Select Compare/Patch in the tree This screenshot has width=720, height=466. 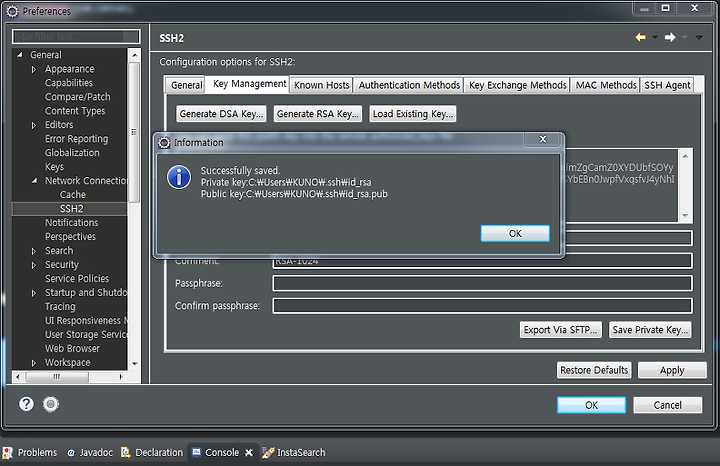[78, 97]
